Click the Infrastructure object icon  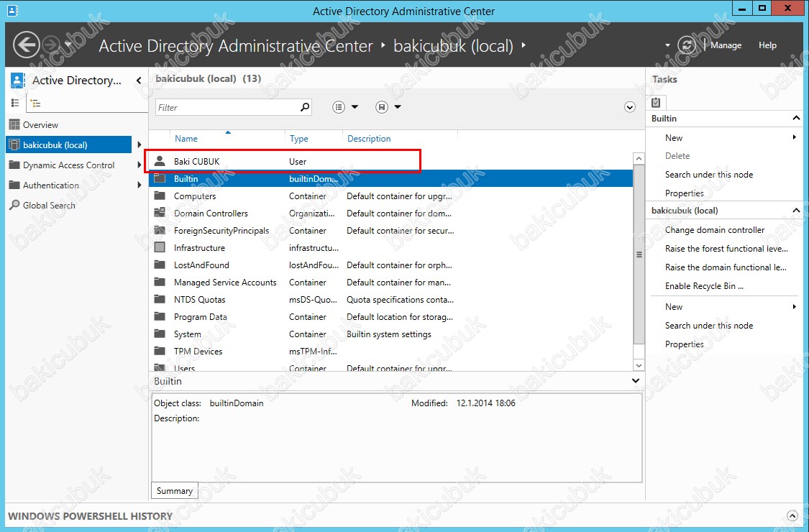click(x=160, y=247)
